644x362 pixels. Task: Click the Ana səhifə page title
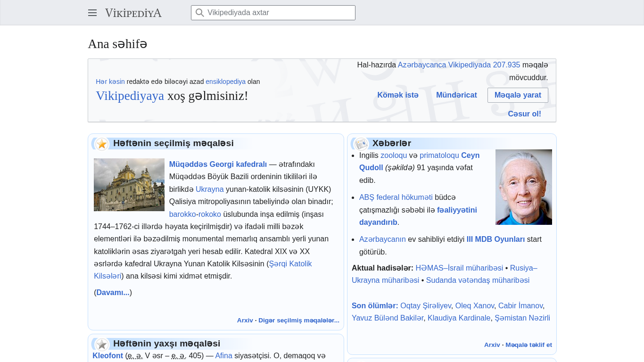click(x=117, y=44)
